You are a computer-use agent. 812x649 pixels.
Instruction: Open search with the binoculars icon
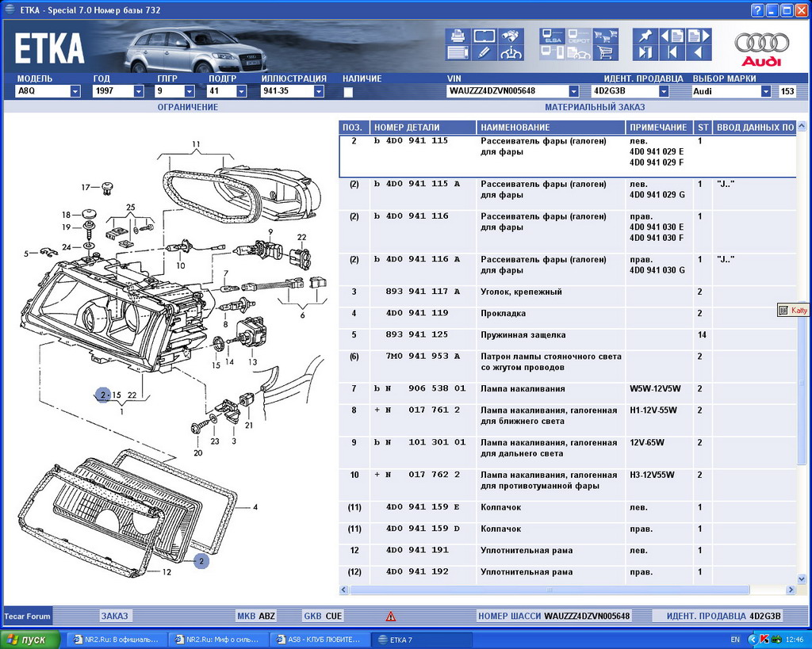(x=511, y=36)
